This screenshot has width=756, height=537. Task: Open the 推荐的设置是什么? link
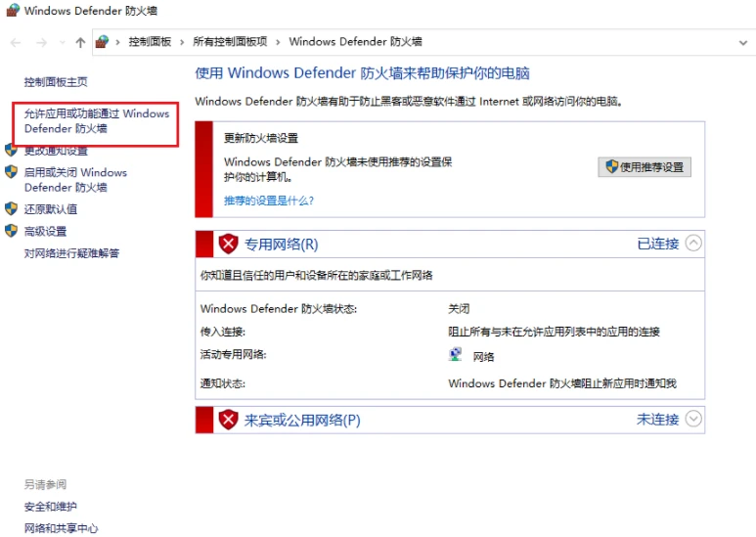click(269, 200)
